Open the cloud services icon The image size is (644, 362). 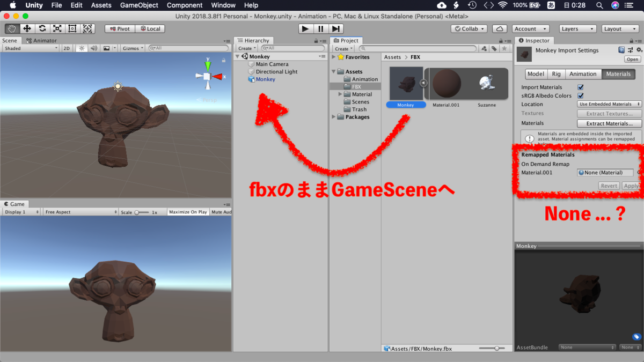500,28
